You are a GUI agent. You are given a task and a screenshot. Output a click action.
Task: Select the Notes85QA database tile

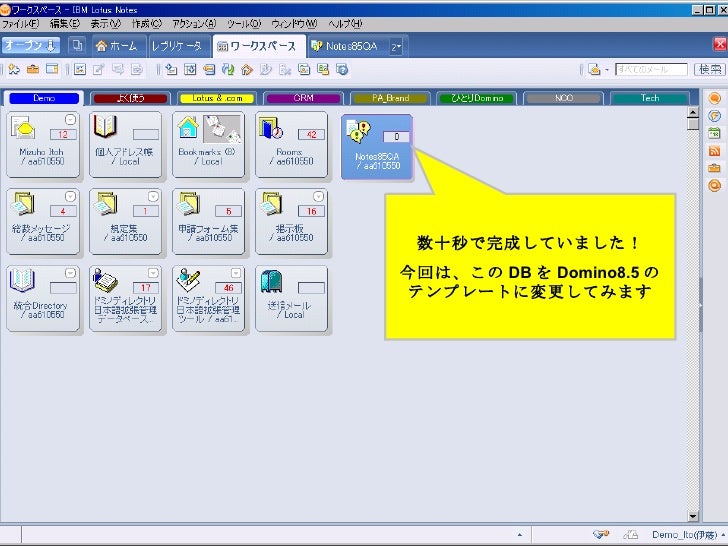[x=377, y=147]
